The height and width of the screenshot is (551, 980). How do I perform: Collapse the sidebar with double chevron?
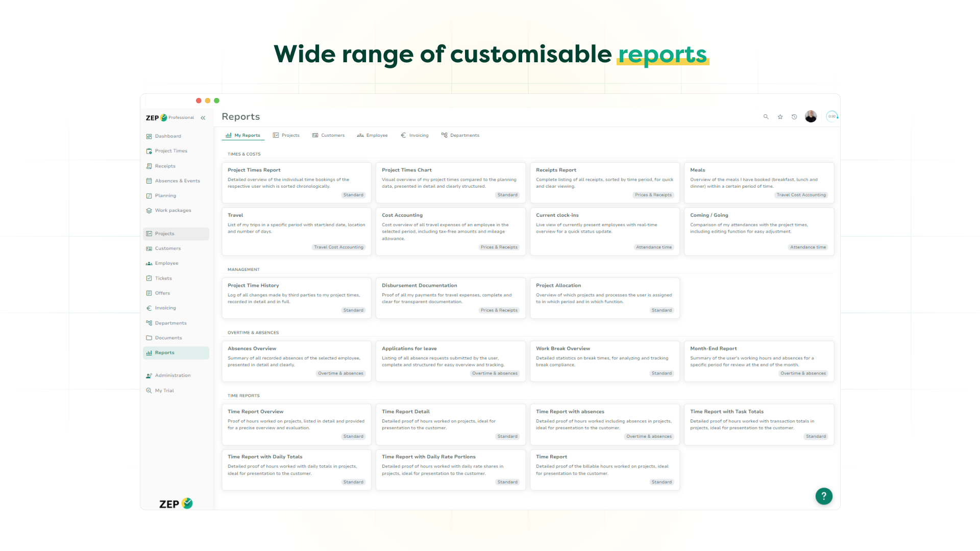click(x=203, y=118)
